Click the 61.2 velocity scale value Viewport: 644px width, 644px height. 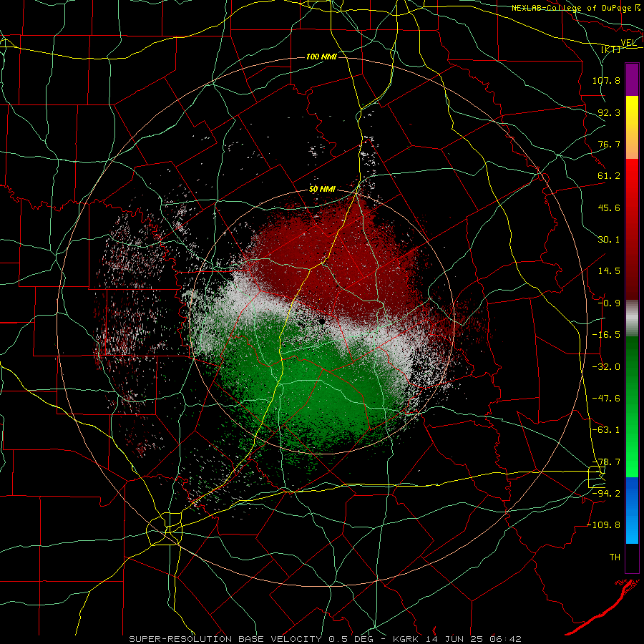pos(609,176)
